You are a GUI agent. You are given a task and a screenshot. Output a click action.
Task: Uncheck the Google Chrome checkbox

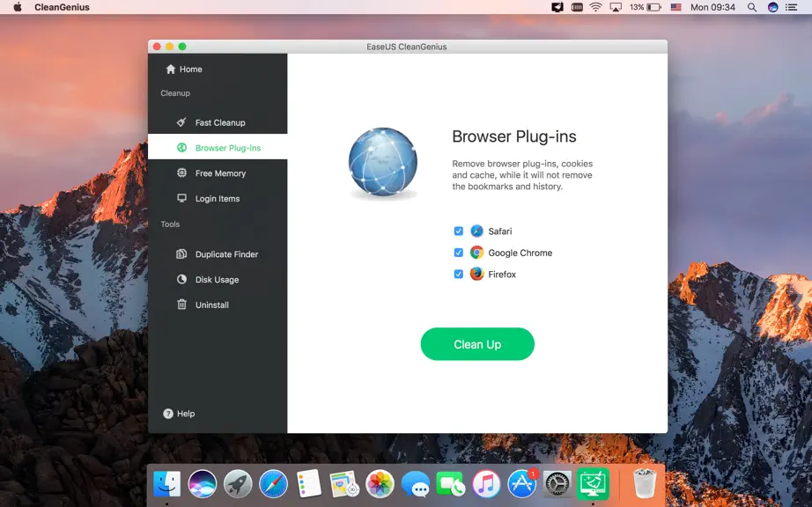(458, 253)
